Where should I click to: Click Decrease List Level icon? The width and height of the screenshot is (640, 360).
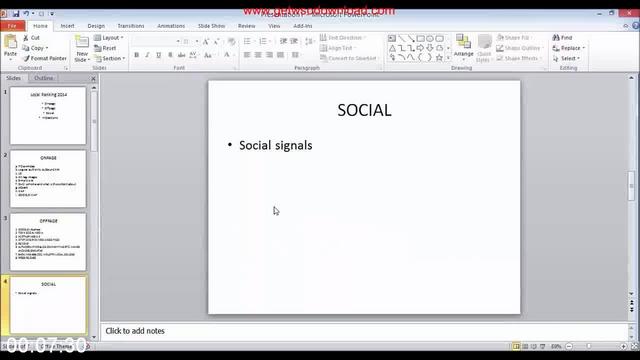283,41
